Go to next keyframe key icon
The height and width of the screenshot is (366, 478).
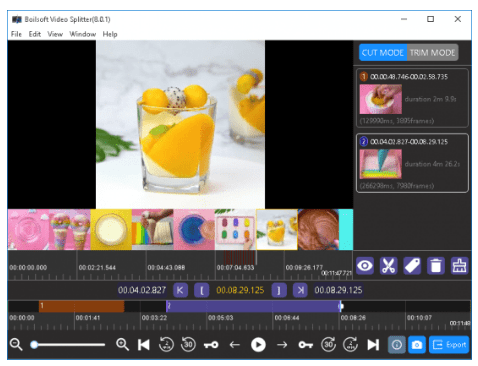[305, 345]
